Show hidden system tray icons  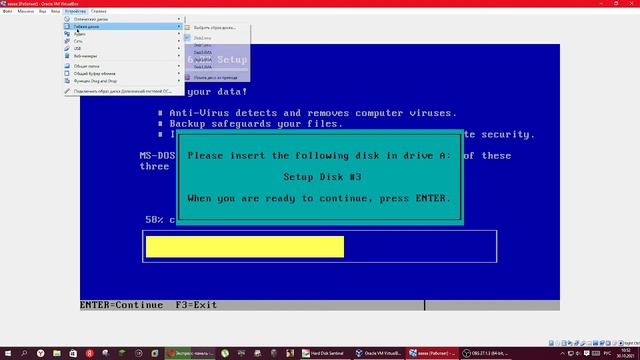[x=562, y=353]
